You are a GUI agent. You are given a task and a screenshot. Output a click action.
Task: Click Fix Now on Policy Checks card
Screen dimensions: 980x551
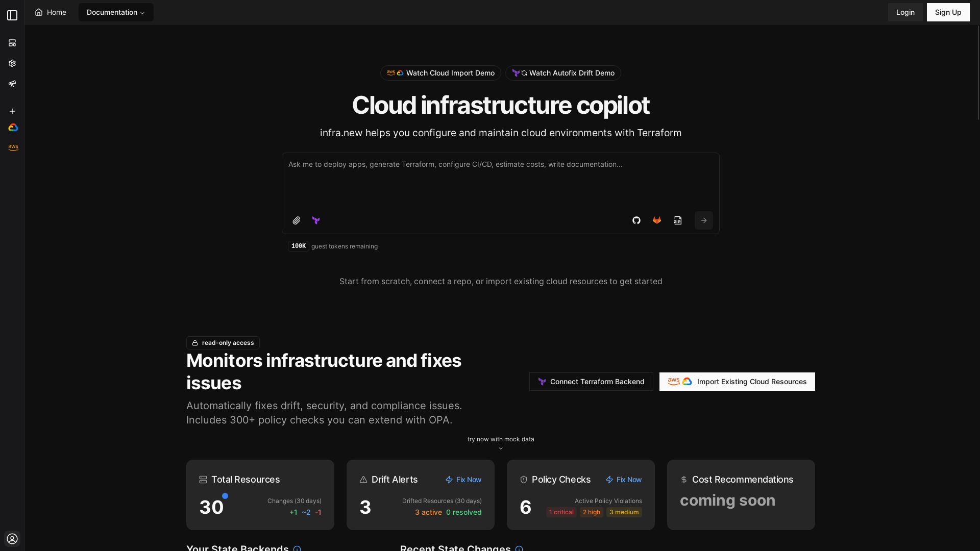pos(624,480)
